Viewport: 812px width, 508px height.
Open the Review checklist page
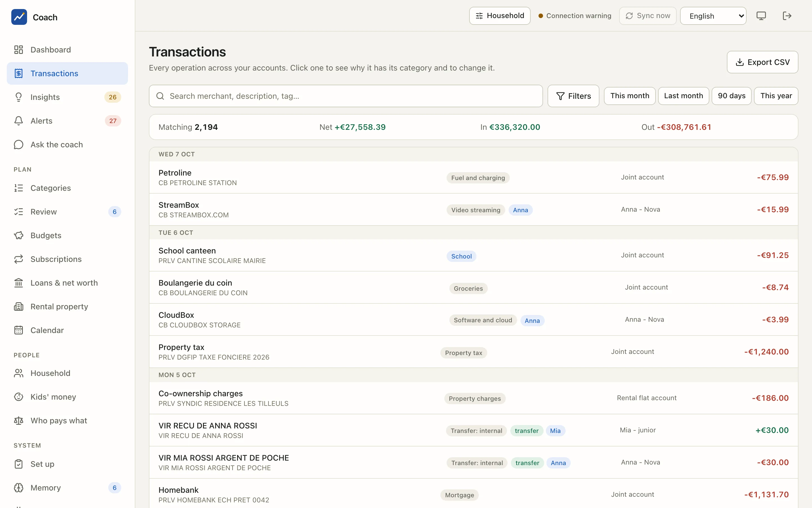[67, 212]
